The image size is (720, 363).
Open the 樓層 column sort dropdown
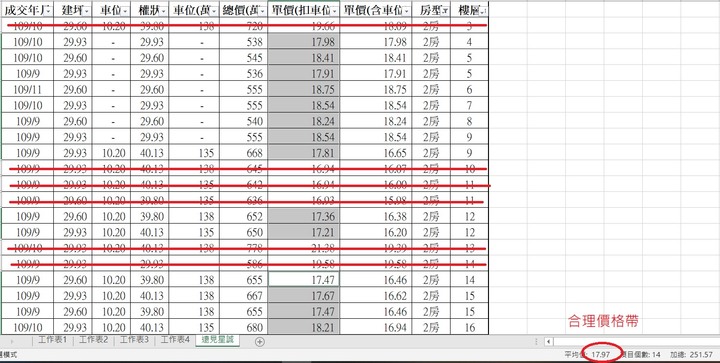(484, 11)
